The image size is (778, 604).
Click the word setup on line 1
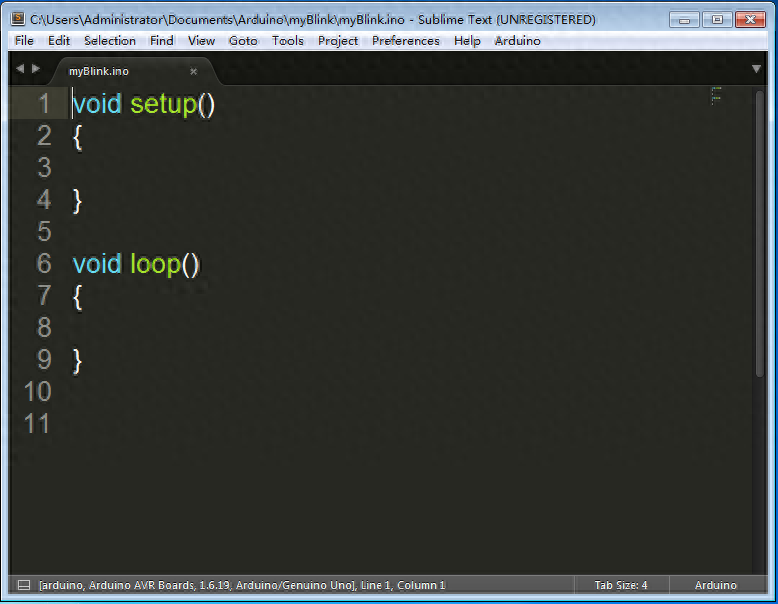(164, 105)
